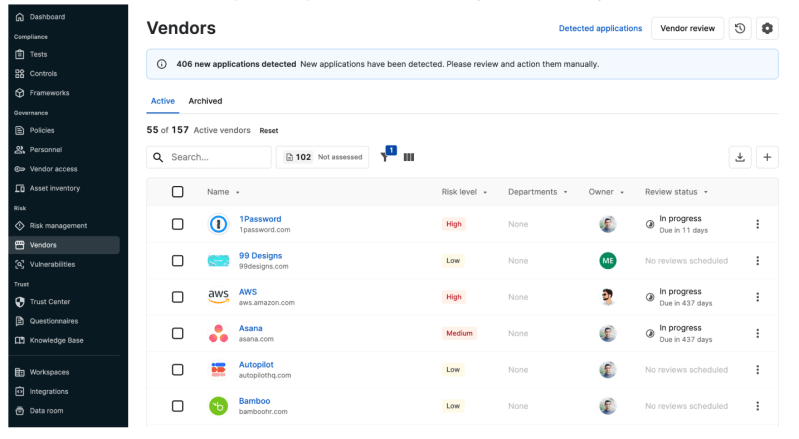The image size is (799, 439).
Task: Open Trust Center
Action: [x=49, y=301]
